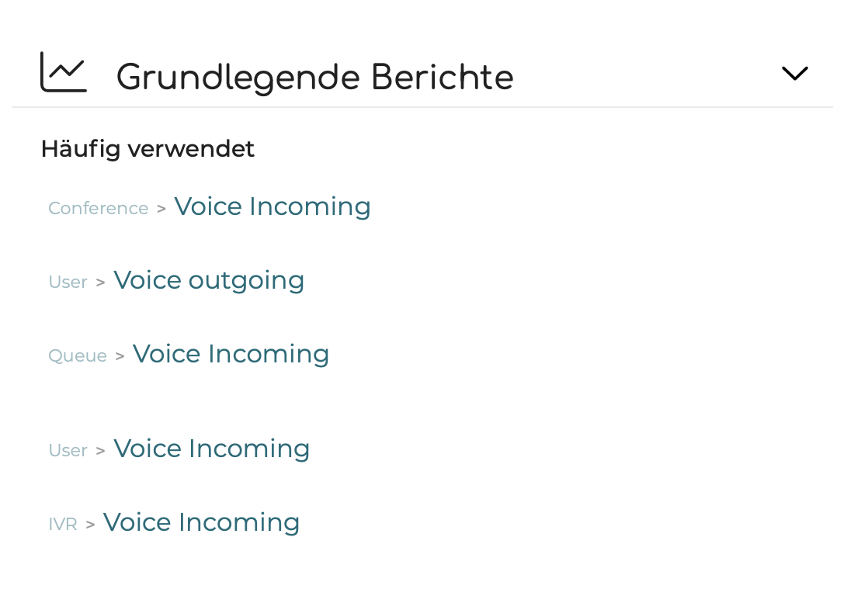Click the arrow separator after Queue
Image resolution: width=868 pixels, height=610 pixels.
(120, 356)
